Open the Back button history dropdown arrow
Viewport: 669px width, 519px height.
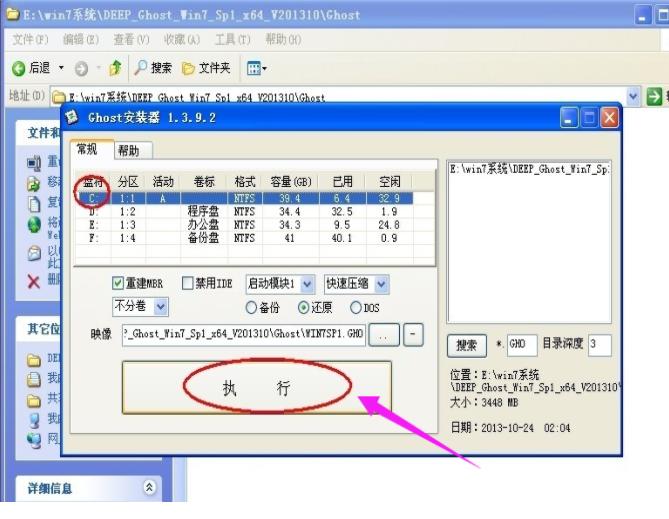[x=61, y=68]
